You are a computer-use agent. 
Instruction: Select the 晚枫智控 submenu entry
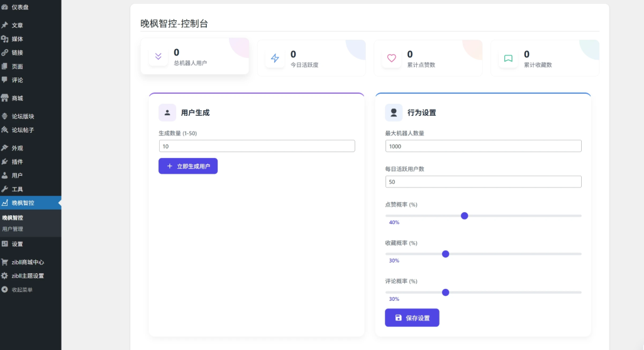(x=13, y=218)
